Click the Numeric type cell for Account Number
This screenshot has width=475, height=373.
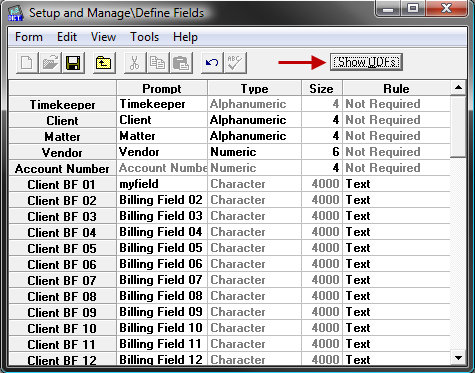tap(254, 168)
